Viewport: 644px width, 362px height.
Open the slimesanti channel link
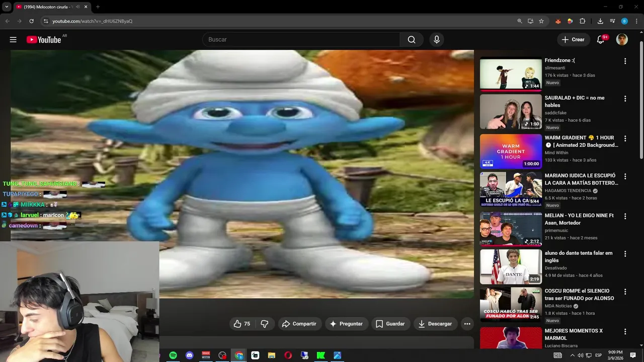555,68
